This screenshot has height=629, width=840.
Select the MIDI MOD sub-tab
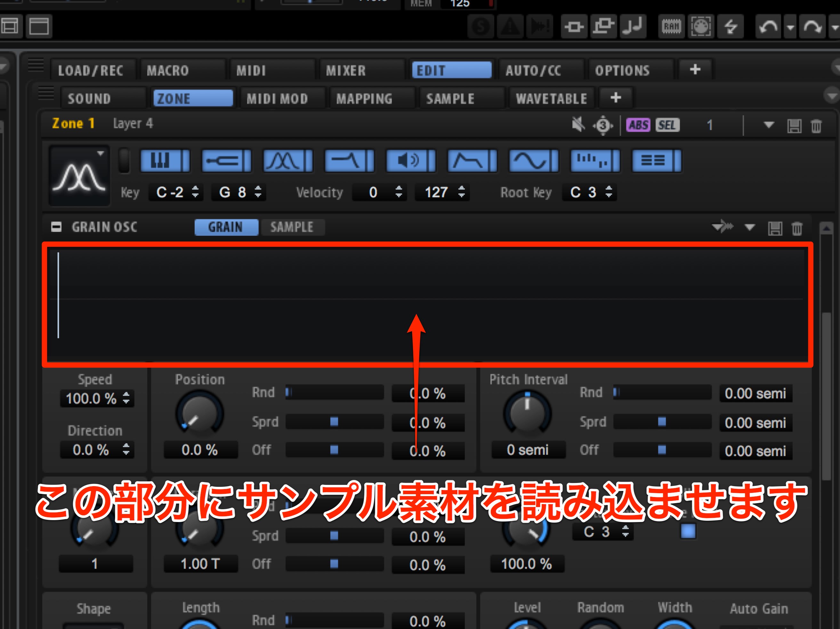tap(283, 98)
